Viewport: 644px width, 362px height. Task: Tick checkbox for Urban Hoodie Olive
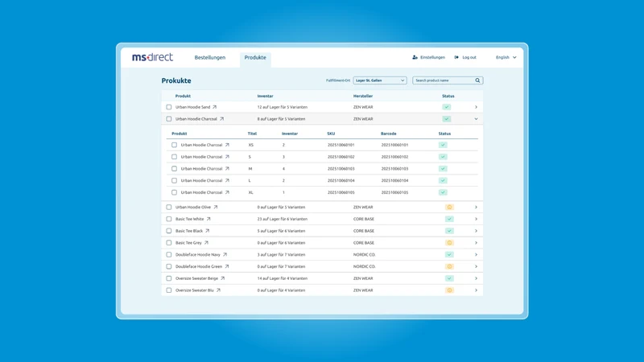(169, 208)
